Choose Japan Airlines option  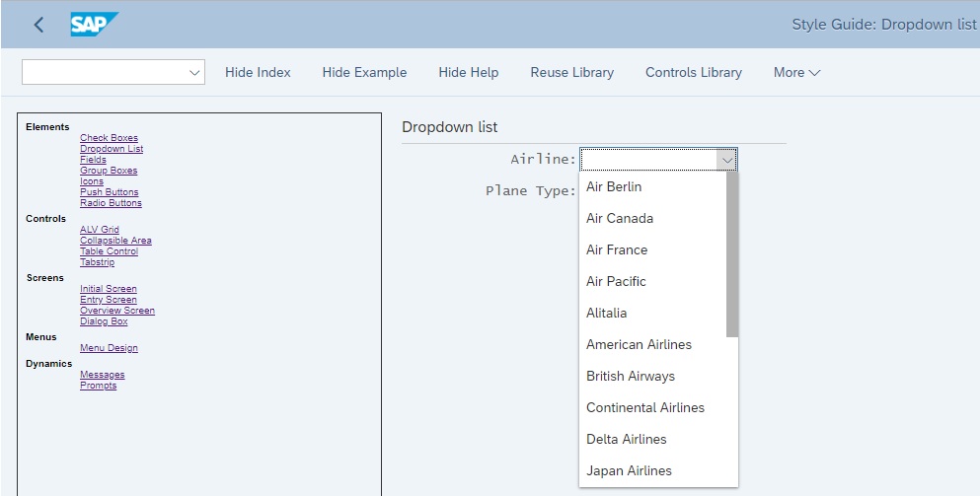[653, 470]
